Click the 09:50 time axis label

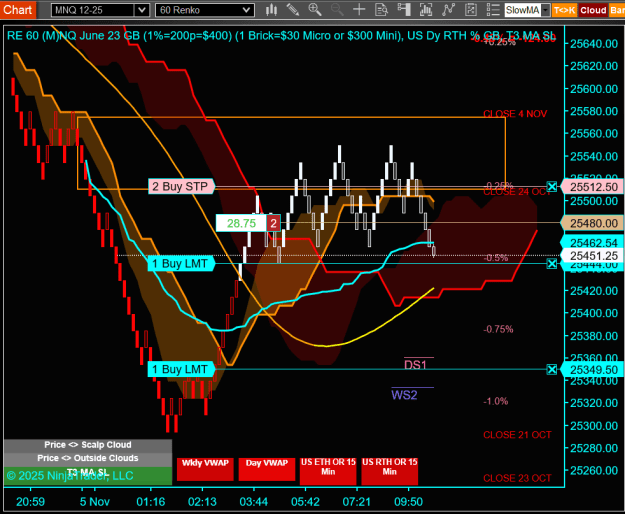pyautogui.click(x=408, y=502)
